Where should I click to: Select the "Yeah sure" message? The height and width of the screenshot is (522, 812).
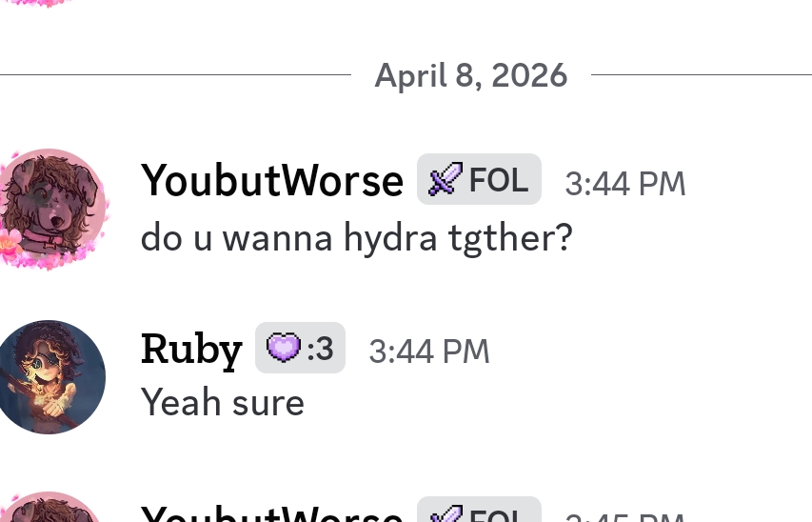(222, 402)
